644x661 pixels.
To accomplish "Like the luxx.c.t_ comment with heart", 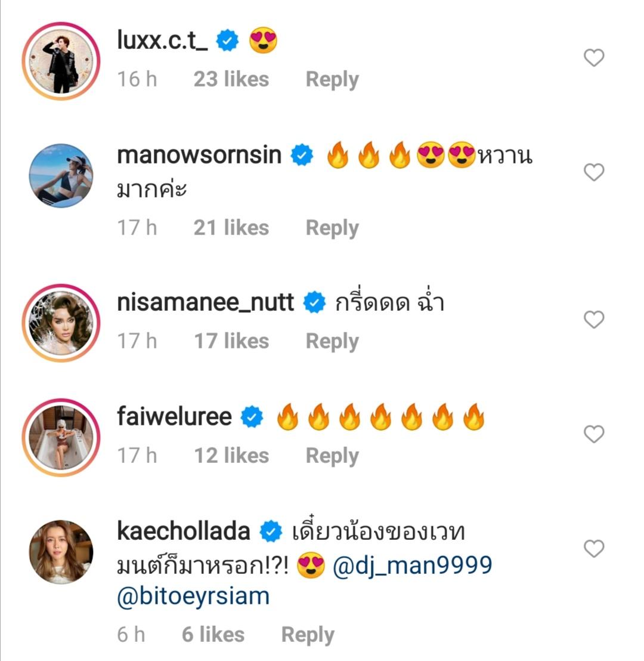I will coord(593,58).
